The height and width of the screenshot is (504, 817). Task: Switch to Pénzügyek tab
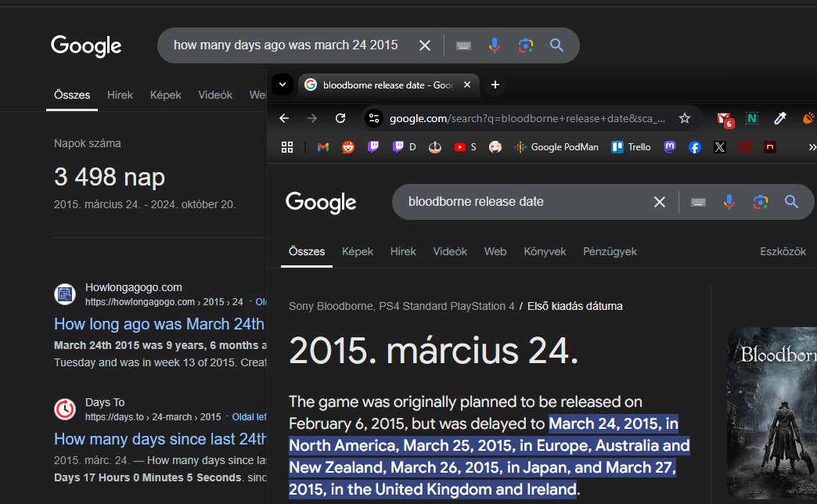click(610, 251)
